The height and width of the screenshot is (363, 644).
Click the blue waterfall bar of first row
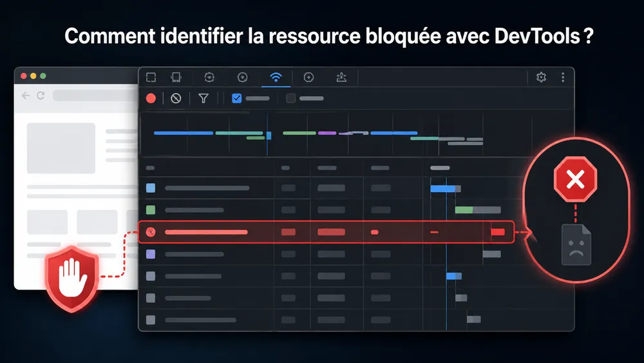tap(443, 189)
